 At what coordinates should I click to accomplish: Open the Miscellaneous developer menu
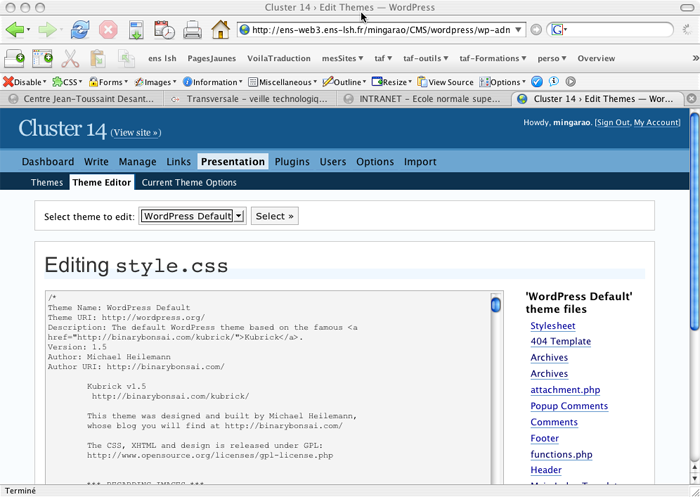[x=283, y=82]
